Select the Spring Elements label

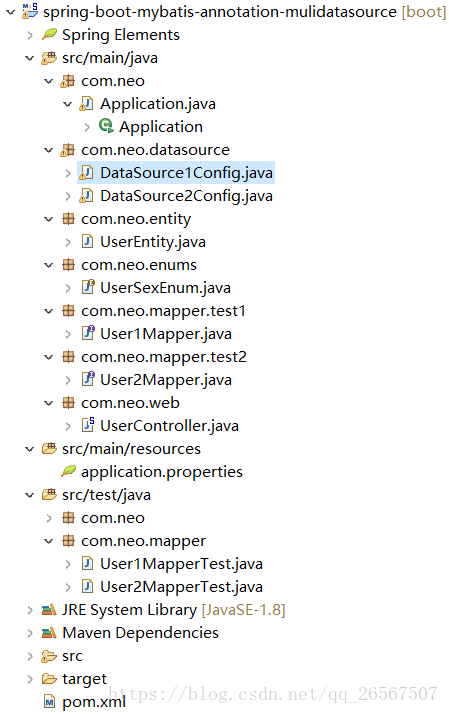coord(121,35)
